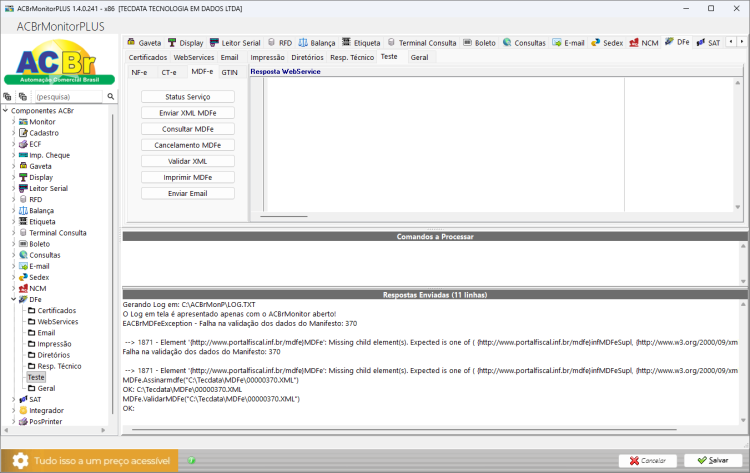Click the Display icon in sidebar tree
750x473 pixels.
[23, 177]
